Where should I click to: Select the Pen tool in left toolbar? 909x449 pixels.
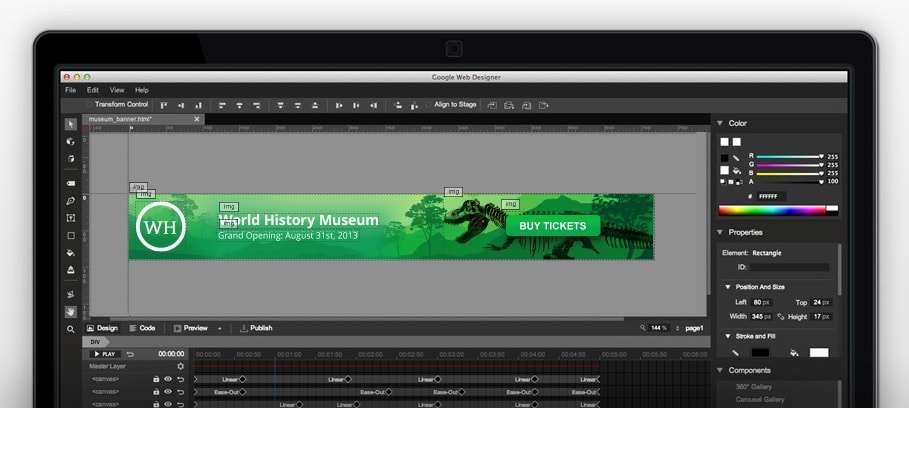pyautogui.click(x=71, y=201)
